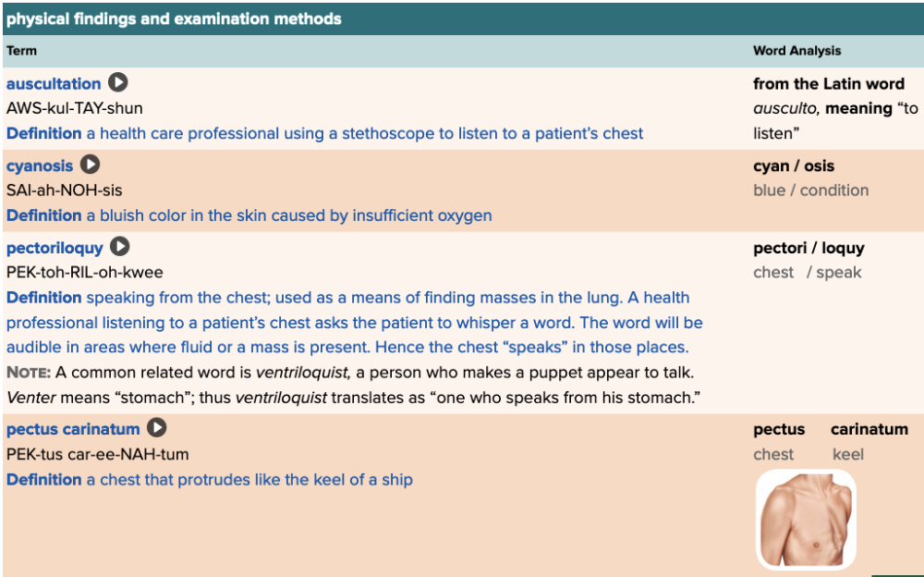Click the pectori / loquy word analysis

808,248
